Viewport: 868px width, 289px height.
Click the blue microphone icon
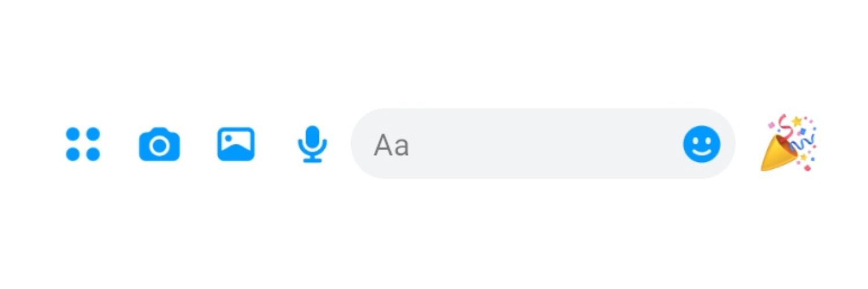[x=312, y=144]
